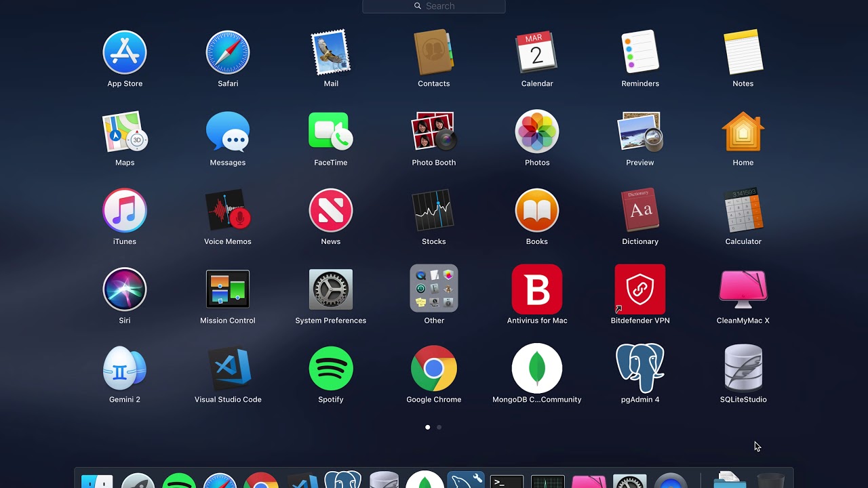Open the Other apps folder
Viewport: 868px width, 488px height.
(434, 288)
